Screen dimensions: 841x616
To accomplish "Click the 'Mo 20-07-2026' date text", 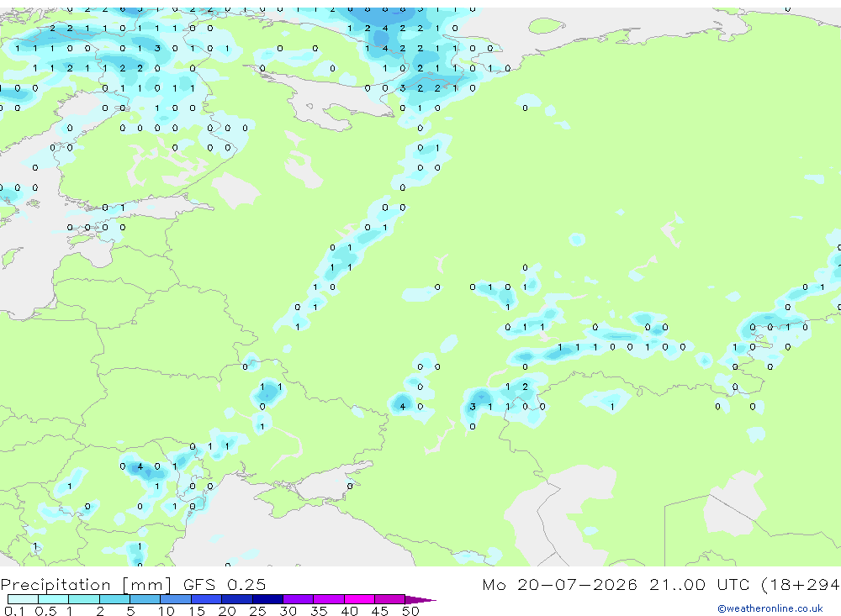I will click(x=559, y=585).
